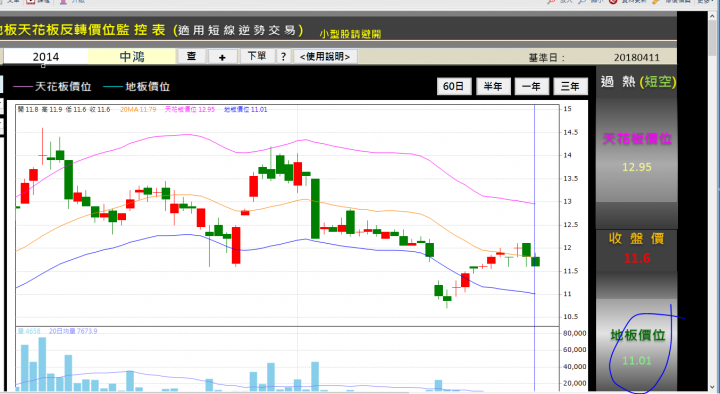The height and width of the screenshot is (394, 720).
Task: Switch chart range to 60日
Action: click(x=454, y=86)
